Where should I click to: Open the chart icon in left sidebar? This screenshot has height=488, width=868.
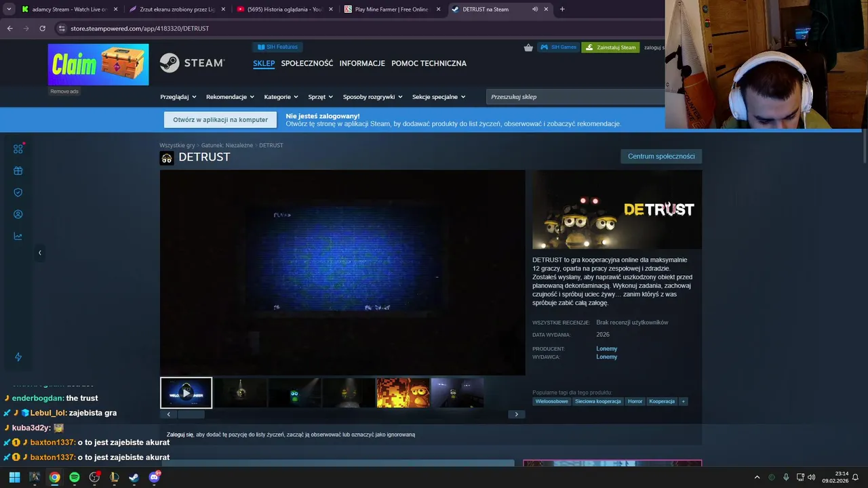coord(18,236)
